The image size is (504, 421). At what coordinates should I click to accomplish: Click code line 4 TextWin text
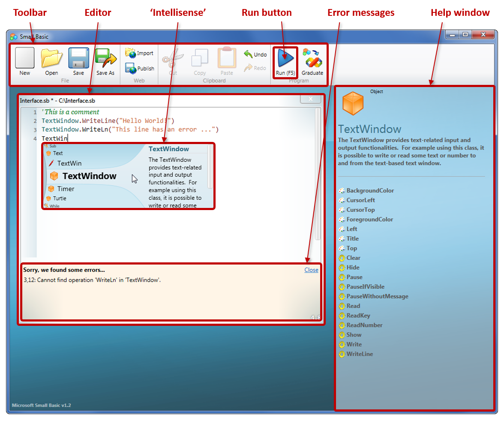tap(55, 138)
